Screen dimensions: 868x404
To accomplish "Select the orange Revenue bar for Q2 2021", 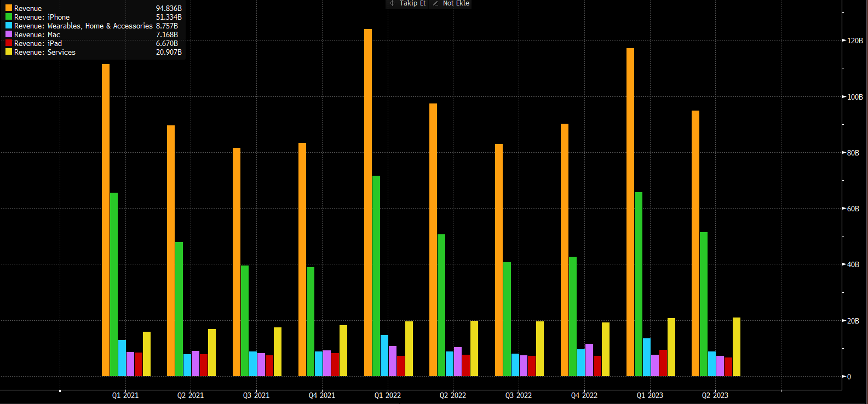I will click(171, 251).
